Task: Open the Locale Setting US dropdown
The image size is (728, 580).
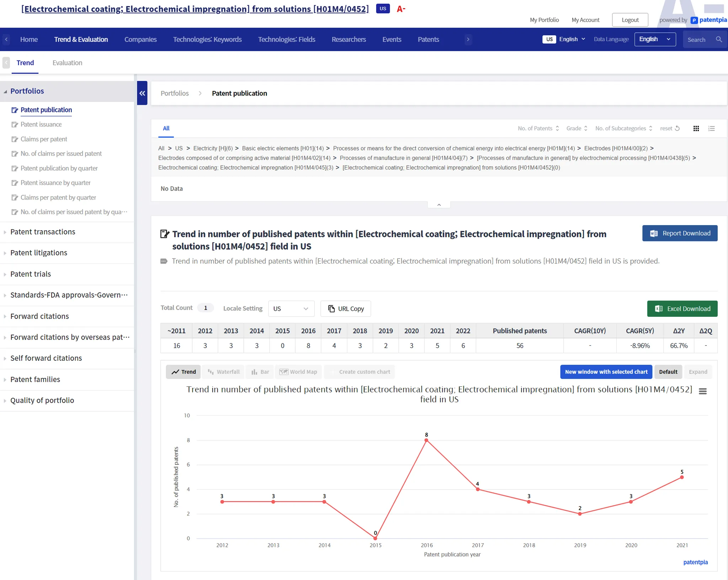Action: point(291,309)
